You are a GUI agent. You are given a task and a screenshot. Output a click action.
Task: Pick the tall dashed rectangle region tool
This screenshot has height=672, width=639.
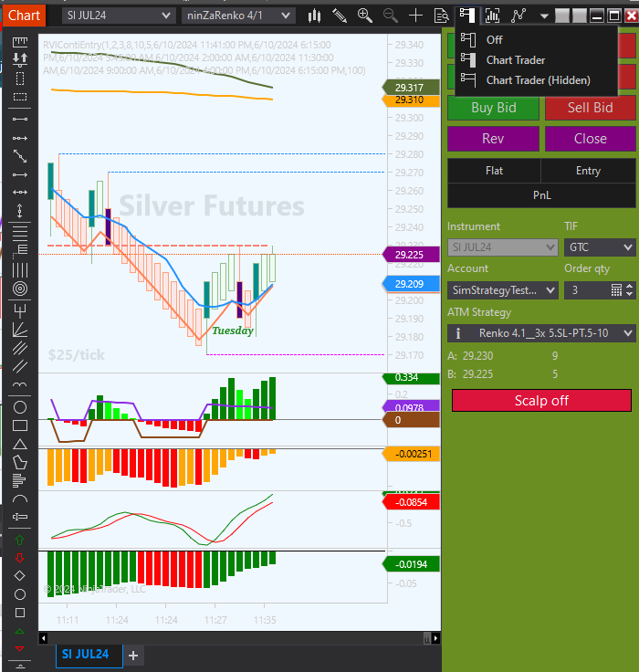(x=20, y=79)
